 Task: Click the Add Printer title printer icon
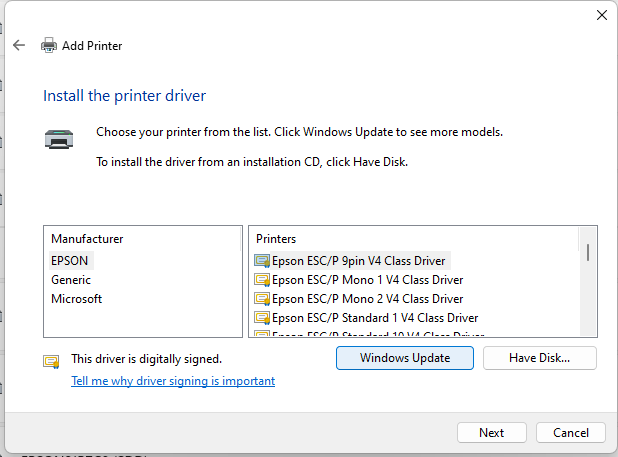[49, 45]
